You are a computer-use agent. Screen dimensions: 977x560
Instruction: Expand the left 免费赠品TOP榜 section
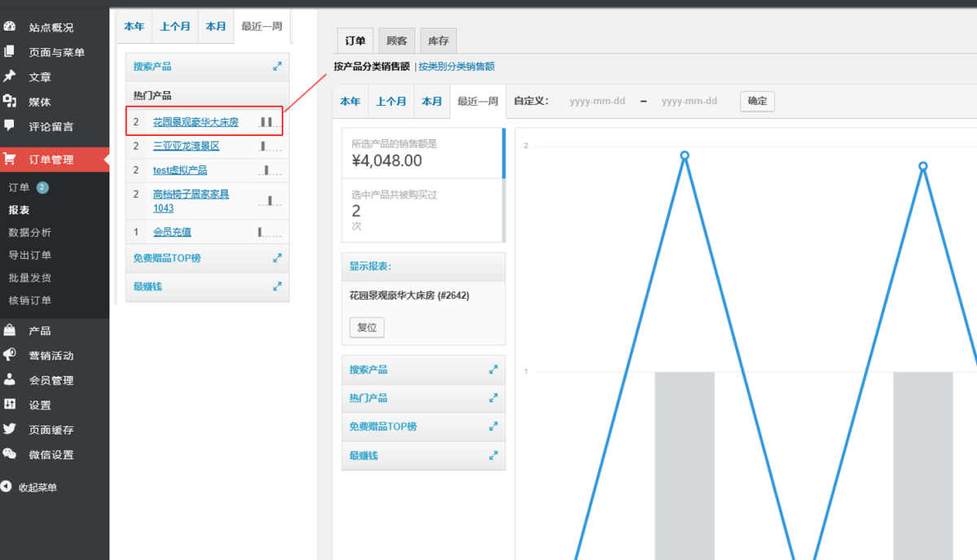point(277,258)
